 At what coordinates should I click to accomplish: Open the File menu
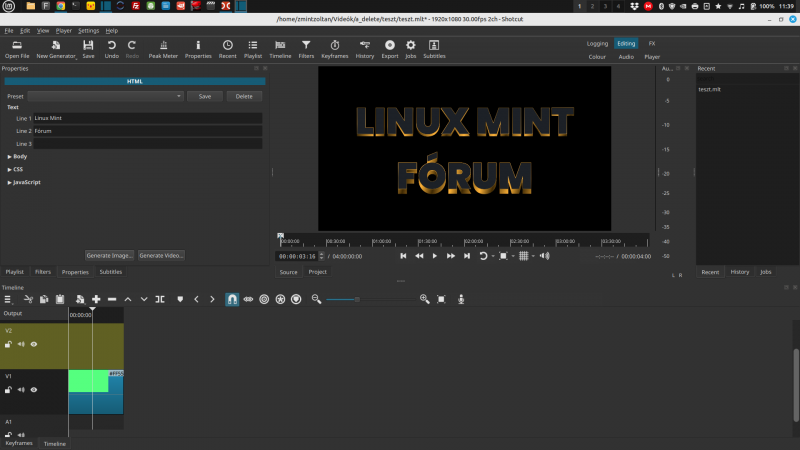(x=9, y=31)
